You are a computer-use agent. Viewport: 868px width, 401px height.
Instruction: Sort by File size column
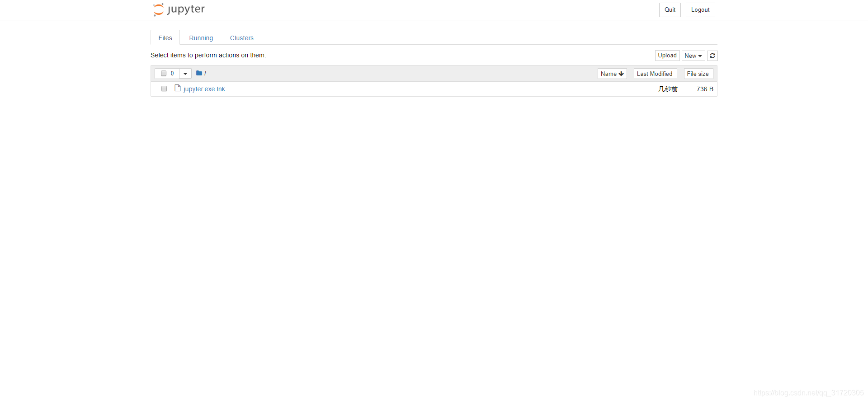click(x=698, y=74)
